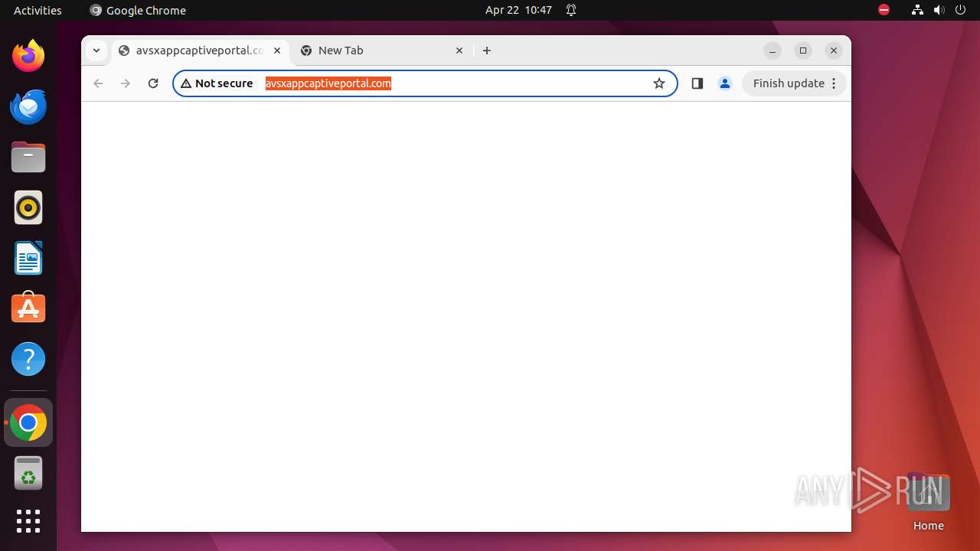980x551 pixels.
Task: Open the side panel icon
Action: 697,83
